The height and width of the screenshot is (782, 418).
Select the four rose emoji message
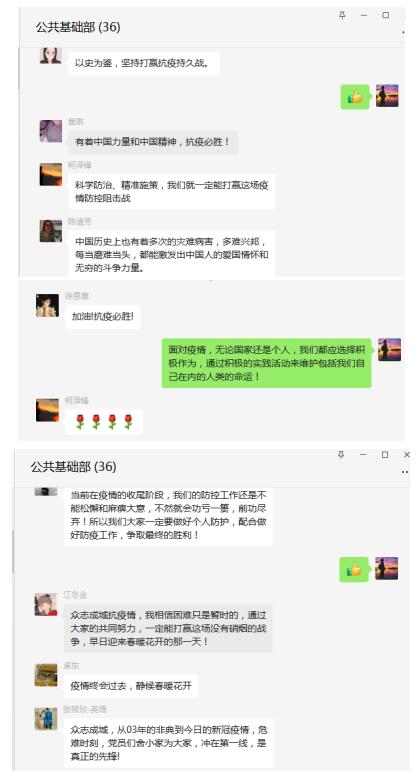point(104,421)
